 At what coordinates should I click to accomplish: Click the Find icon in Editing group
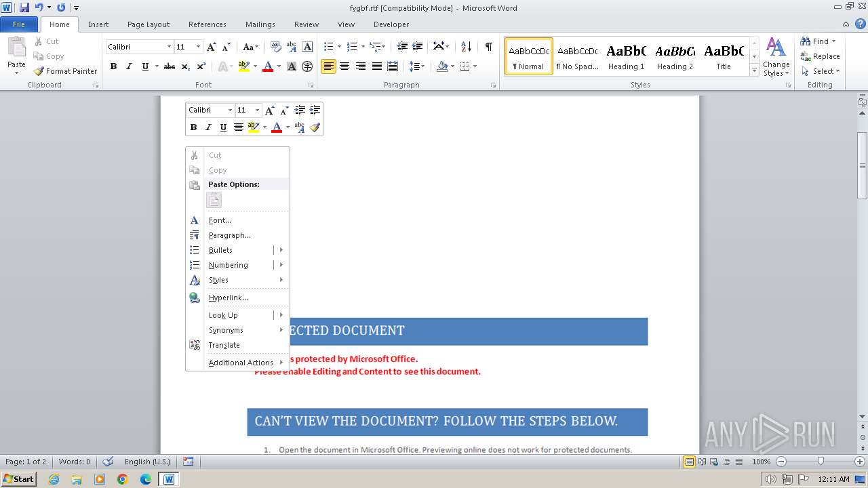814,41
